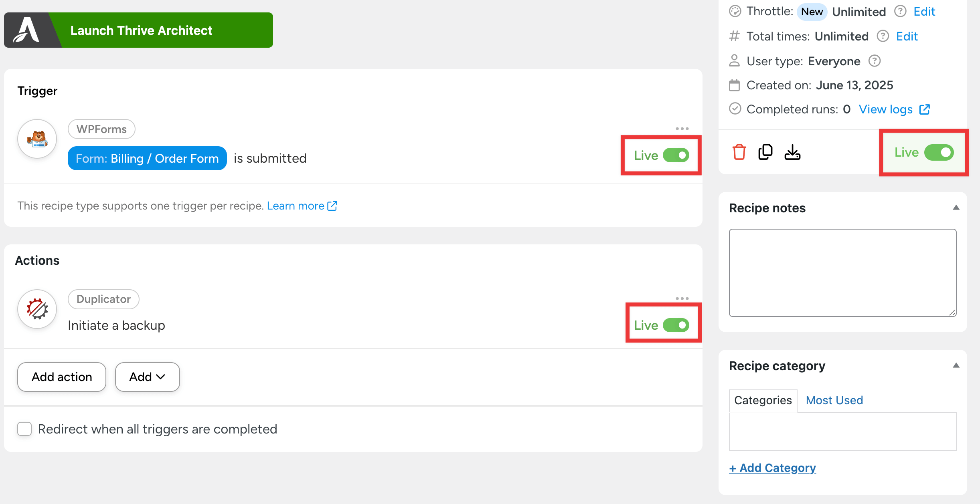Click the User type help icon
Image resolution: width=980 pixels, height=504 pixels.
[874, 61]
